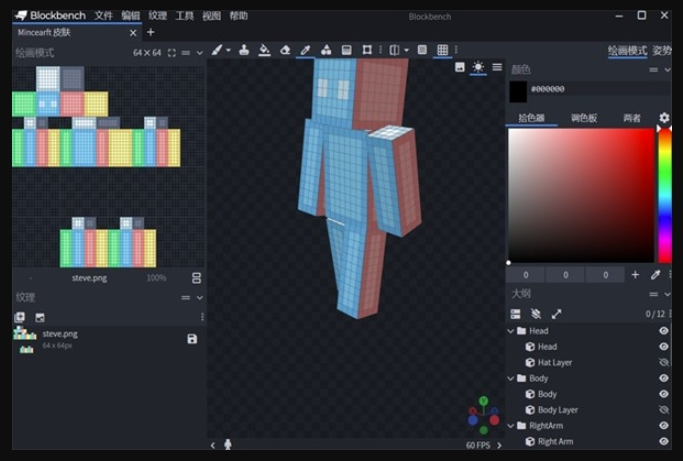The height and width of the screenshot is (461, 683).
Task: Switch to 绘画模式 mode at top right
Action: [x=627, y=50]
